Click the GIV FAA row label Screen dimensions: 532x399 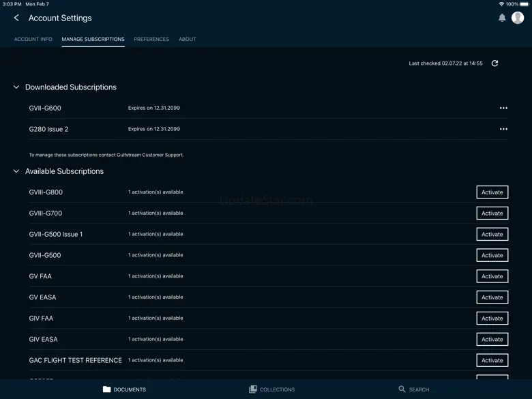click(41, 319)
